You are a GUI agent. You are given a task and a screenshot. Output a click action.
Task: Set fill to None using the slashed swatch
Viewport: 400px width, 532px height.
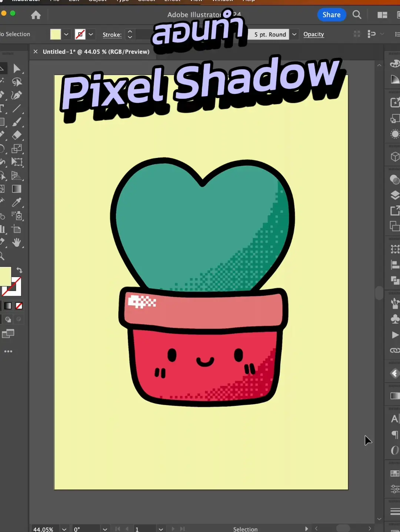tap(19, 306)
